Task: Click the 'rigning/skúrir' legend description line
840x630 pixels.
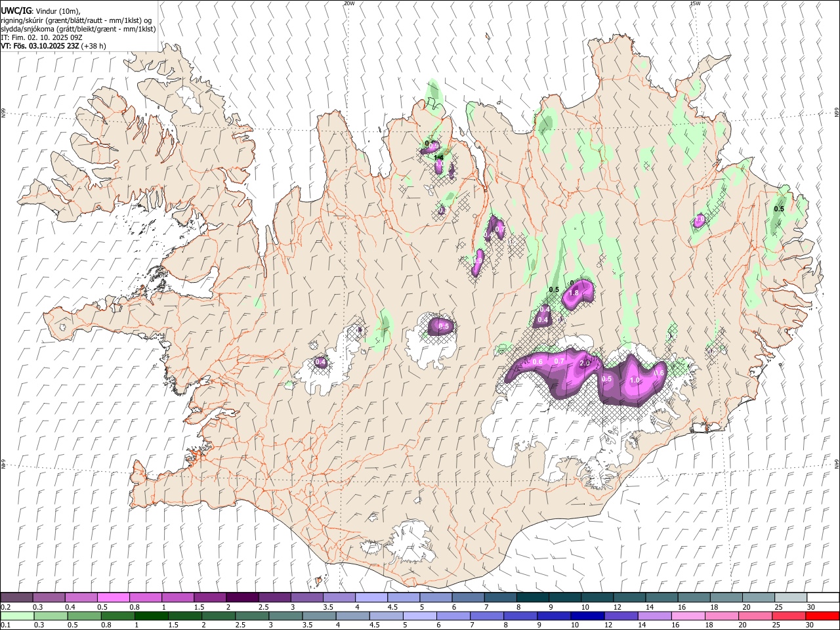Action: [x=76, y=20]
